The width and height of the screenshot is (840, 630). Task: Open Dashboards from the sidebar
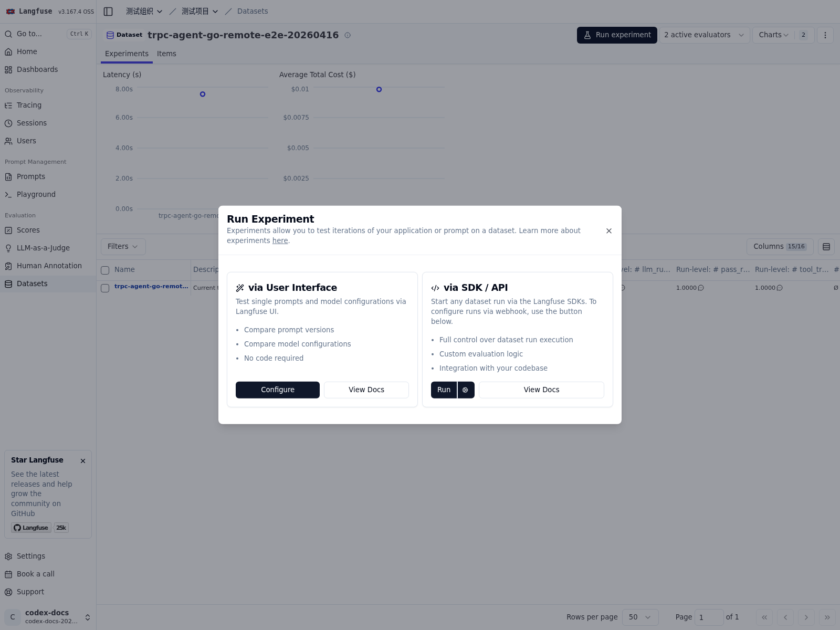(37, 69)
